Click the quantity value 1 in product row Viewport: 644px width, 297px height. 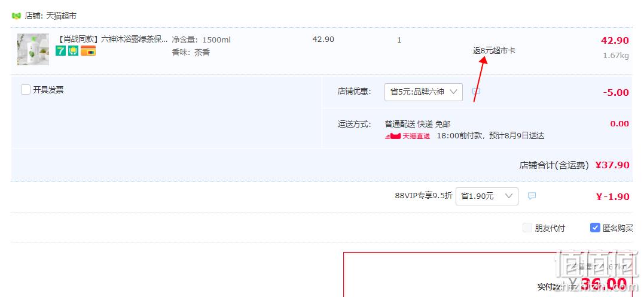pyautogui.click(x=399, y=40)
